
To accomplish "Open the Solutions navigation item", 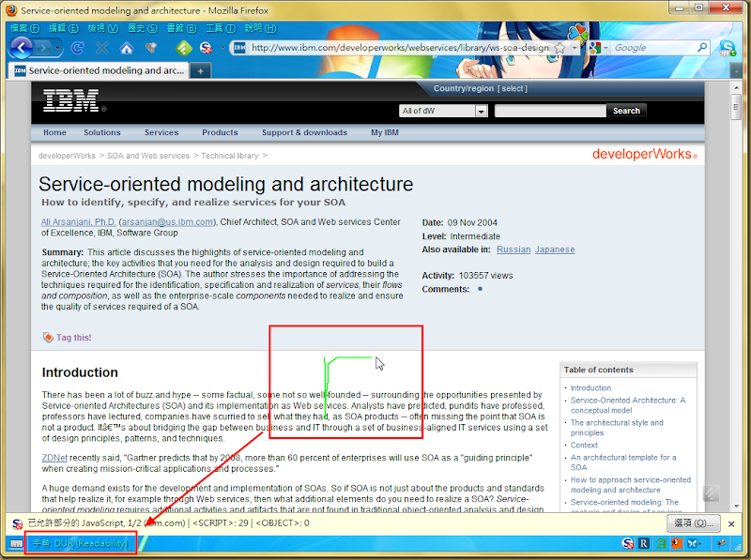I will [102, 132].
